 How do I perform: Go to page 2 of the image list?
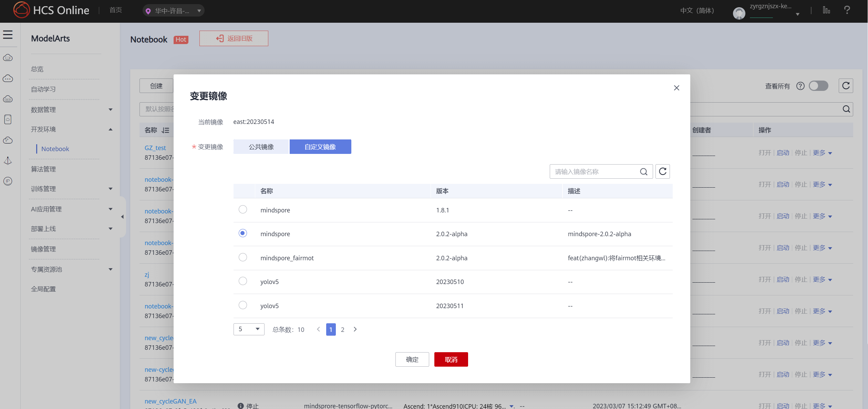click(343, 329)
